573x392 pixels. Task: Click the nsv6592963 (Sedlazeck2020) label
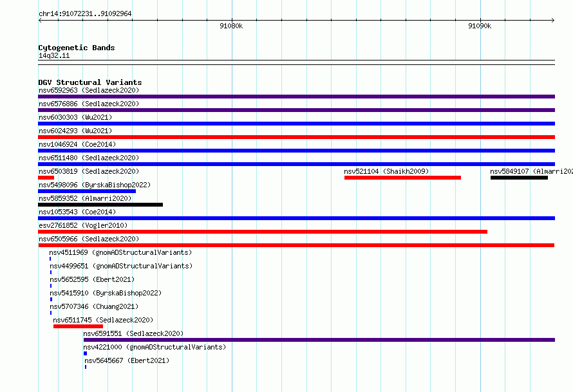tap(89, 90)
